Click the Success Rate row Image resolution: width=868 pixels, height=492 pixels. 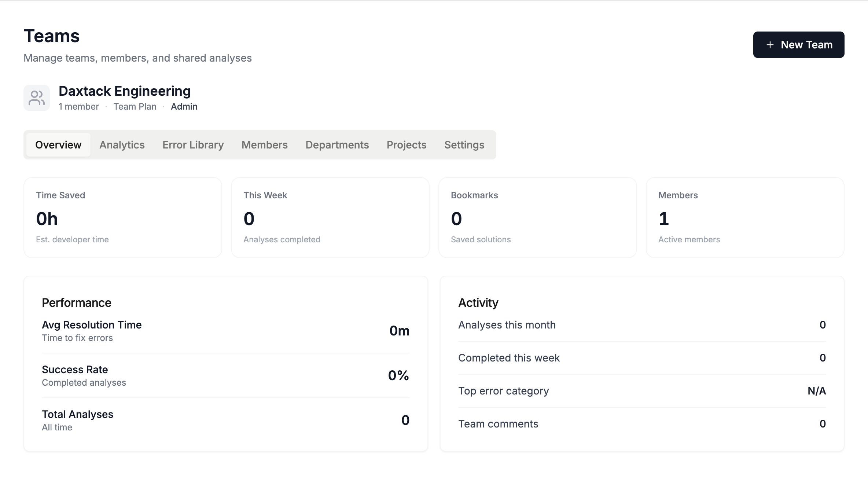(x=225, y=375)
